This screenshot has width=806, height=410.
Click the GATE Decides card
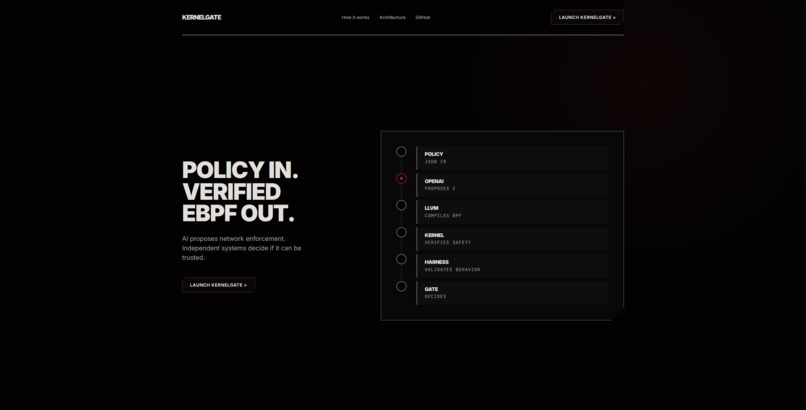click(512, 293)
